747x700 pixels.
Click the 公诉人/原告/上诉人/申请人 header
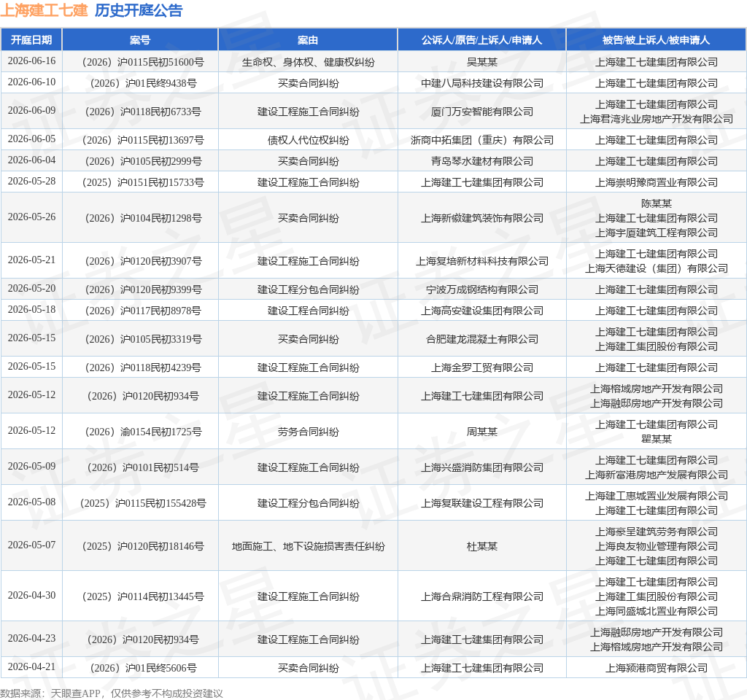pyautogui.click(x=481, y=40)
